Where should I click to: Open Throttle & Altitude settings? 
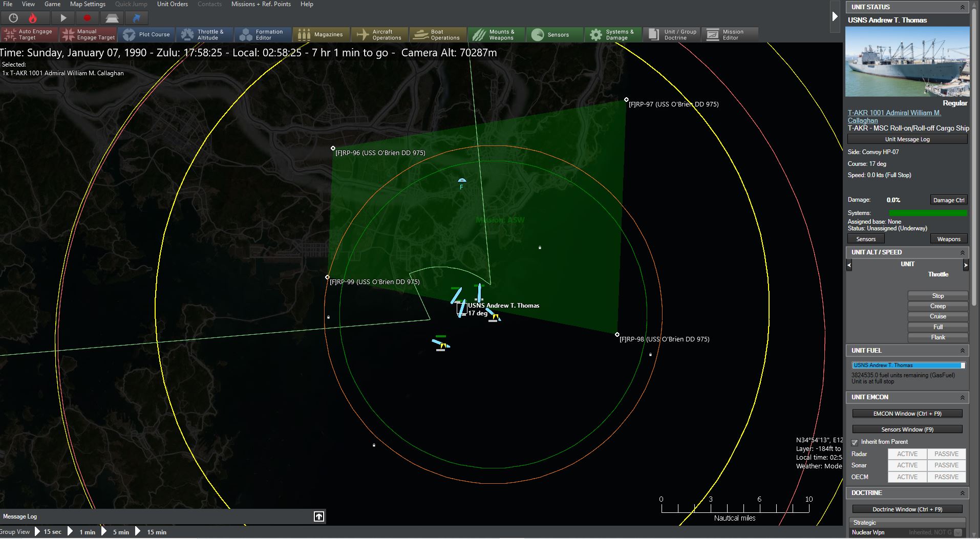click(204, 34)
